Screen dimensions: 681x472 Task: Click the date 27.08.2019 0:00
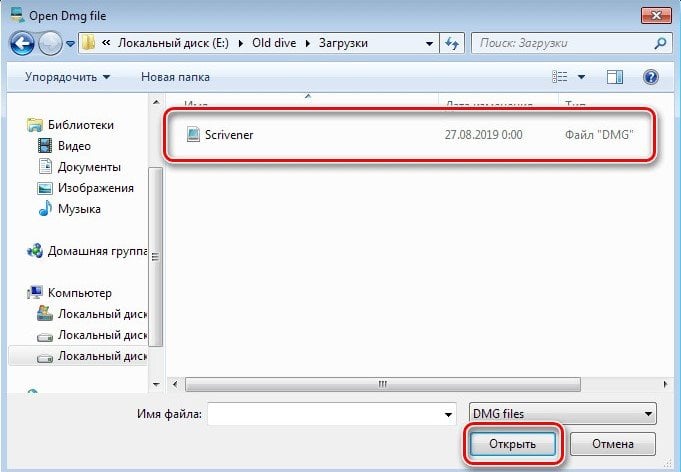pos(483,135)
